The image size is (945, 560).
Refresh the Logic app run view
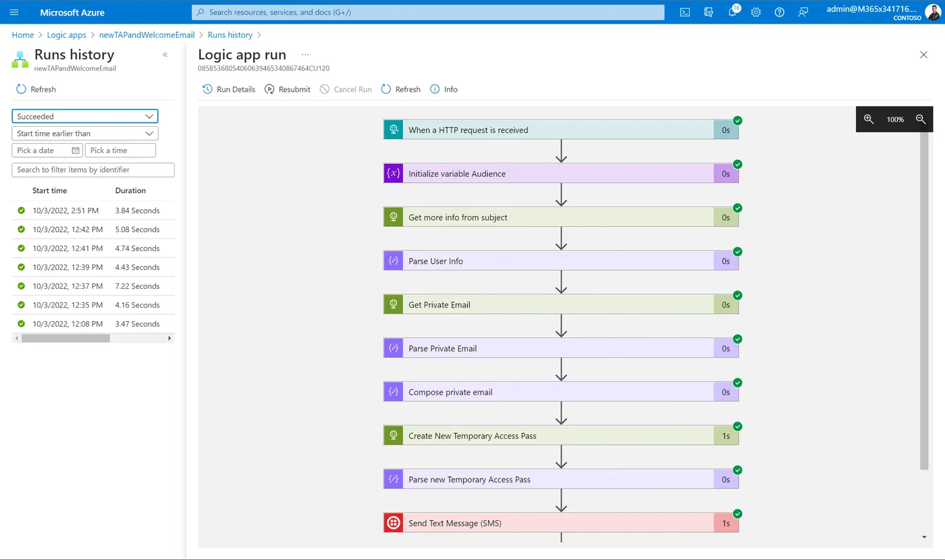pyautogui.click(x=401, y=89)
